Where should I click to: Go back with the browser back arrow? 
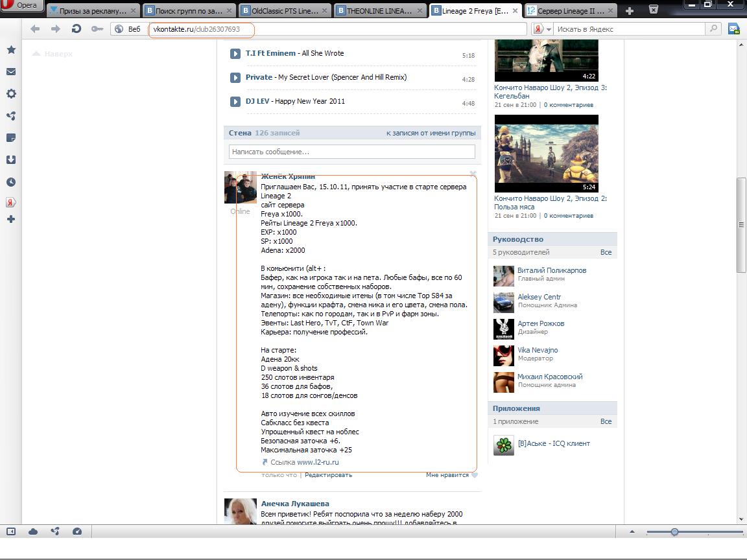coord(35,29)
